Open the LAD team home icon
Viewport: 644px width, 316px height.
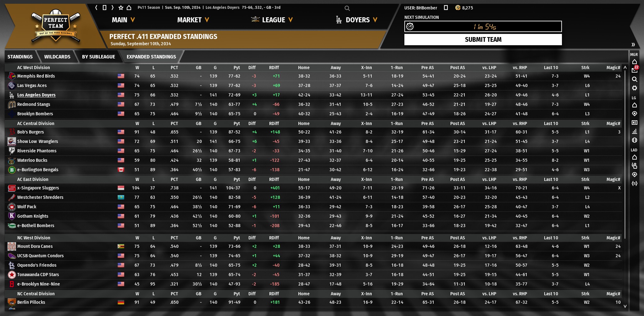(x=634, y=157)
